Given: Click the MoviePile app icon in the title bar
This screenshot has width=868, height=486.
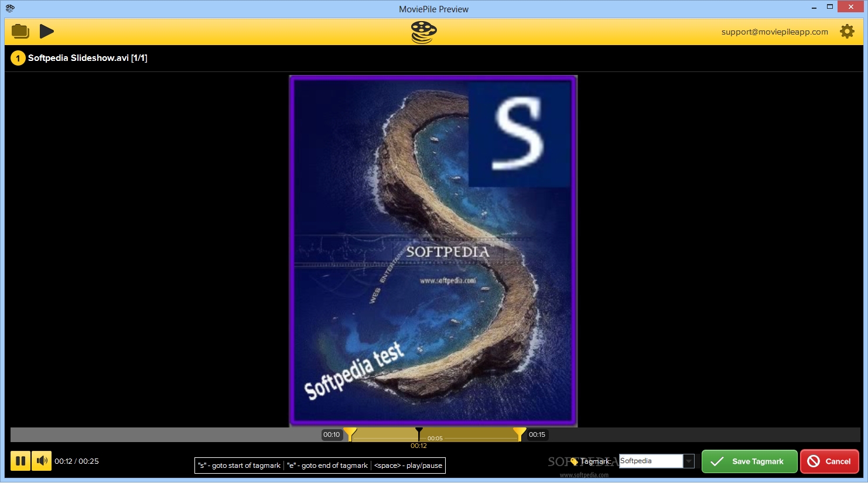Looking at the screenshot, I should pos(10,8).
